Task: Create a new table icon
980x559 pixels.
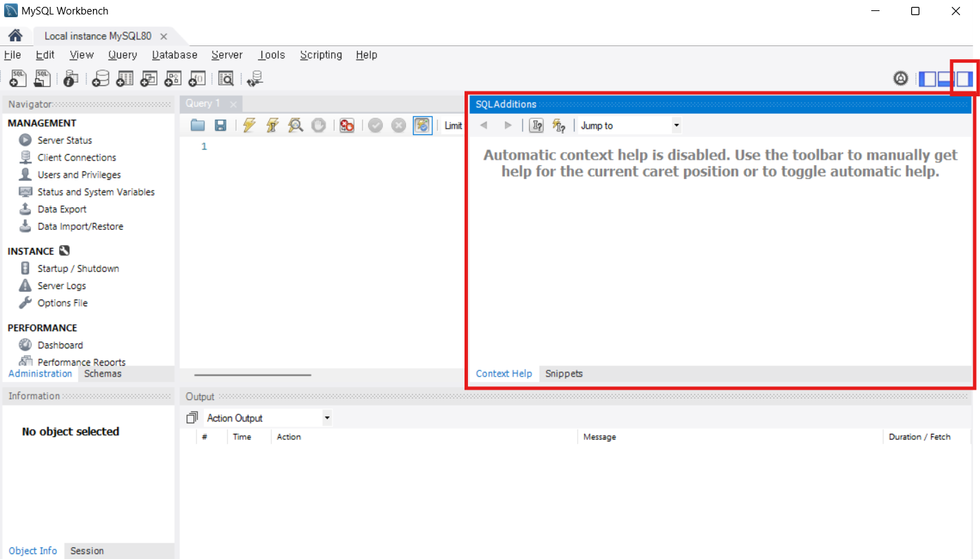Action: click(x=125, y=78)
